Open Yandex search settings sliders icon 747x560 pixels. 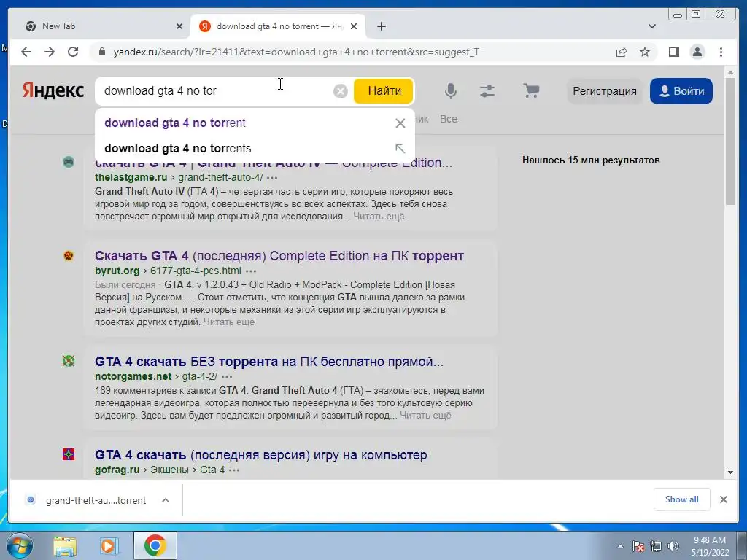[x=487, y=90]
